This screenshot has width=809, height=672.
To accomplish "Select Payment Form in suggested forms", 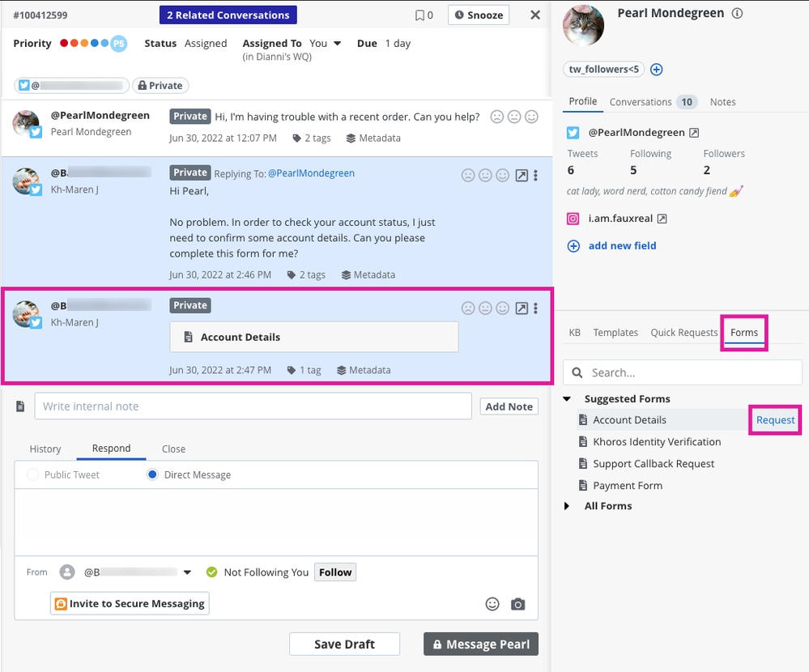I will point(628,485).
